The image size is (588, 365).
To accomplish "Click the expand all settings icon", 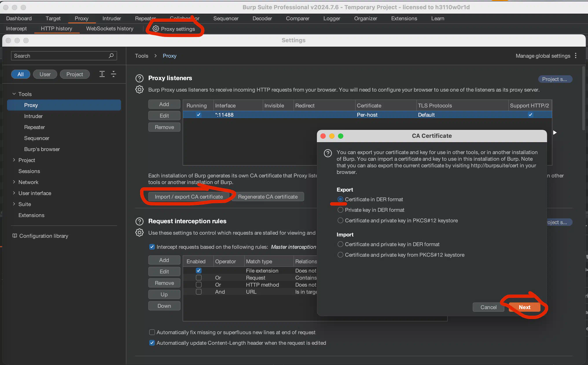I will tap(102, 74).
